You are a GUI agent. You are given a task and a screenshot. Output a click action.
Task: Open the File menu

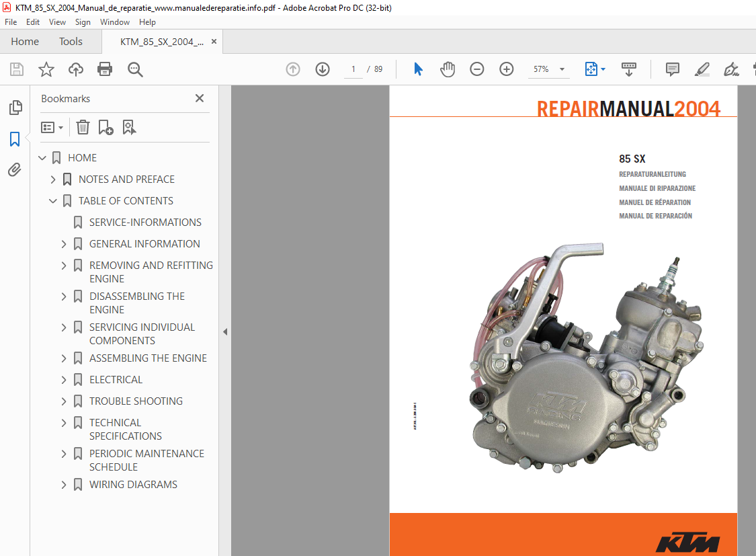(11, 22)
